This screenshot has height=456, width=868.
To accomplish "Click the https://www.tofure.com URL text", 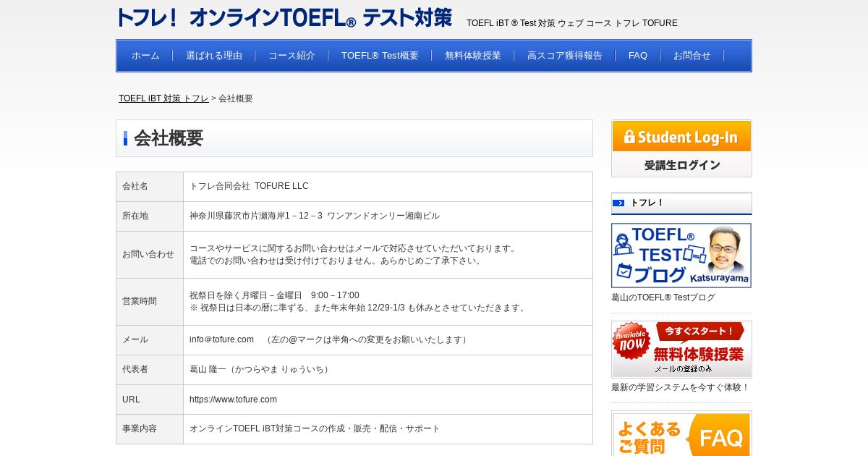I will 233,400.
